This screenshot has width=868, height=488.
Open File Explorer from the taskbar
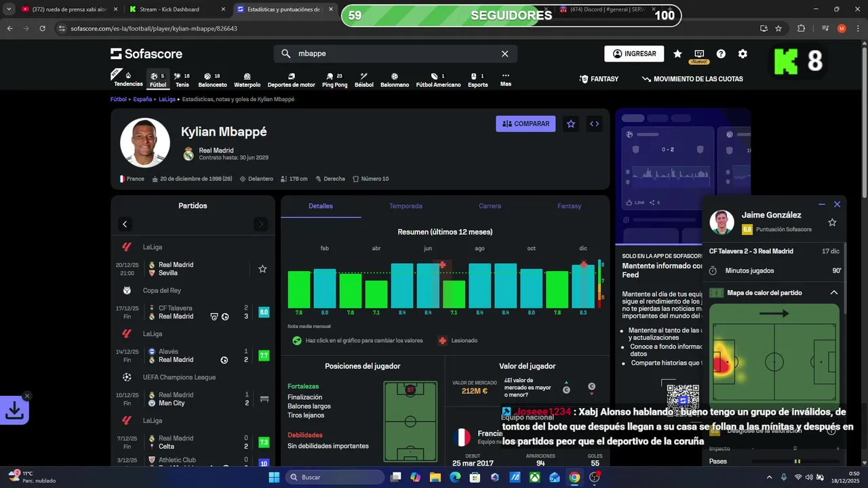tap(435, 477)
